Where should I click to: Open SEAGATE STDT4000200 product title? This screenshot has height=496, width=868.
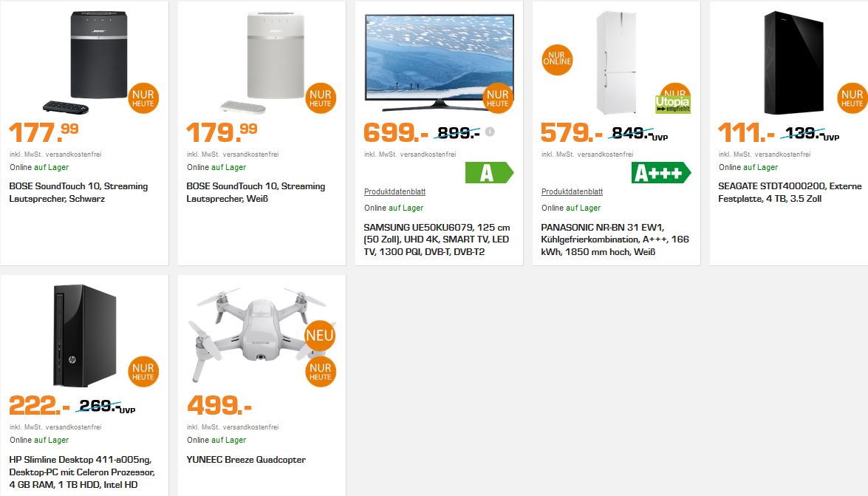(x=790, y=192)
